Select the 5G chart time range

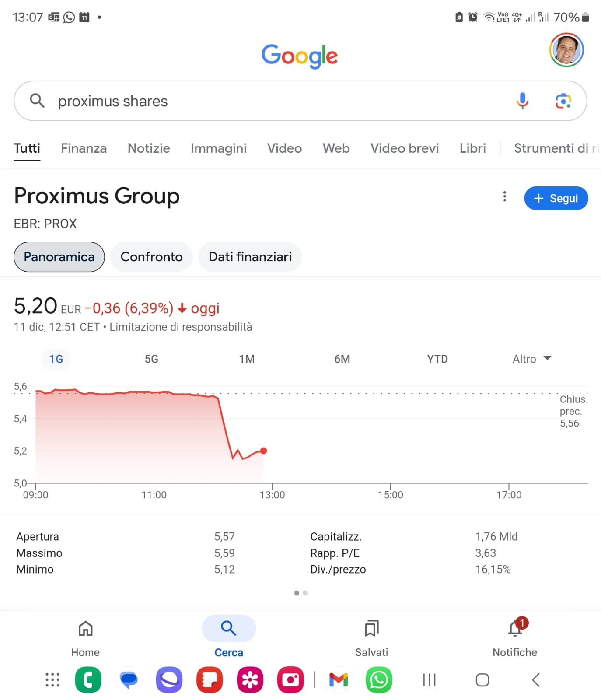click(x=151, y=359)
